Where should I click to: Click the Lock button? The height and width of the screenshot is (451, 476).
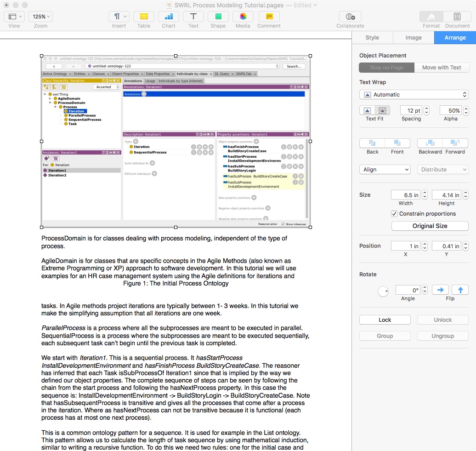(385, 320)
